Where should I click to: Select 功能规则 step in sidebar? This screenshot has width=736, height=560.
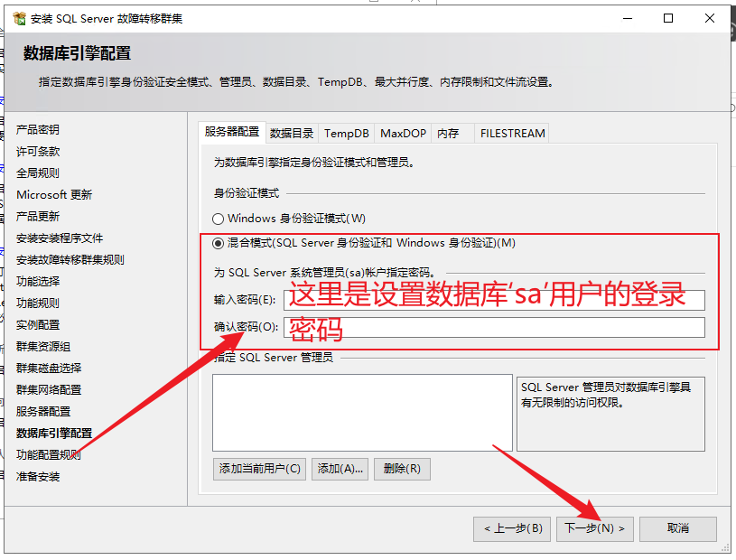click(38, 303)
